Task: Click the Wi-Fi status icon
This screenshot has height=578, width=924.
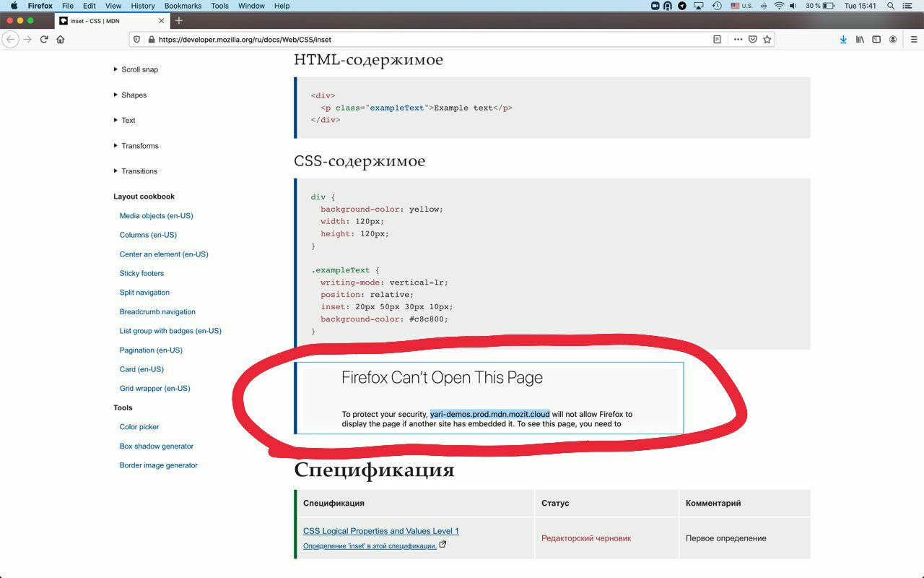Action: (779, 6)
